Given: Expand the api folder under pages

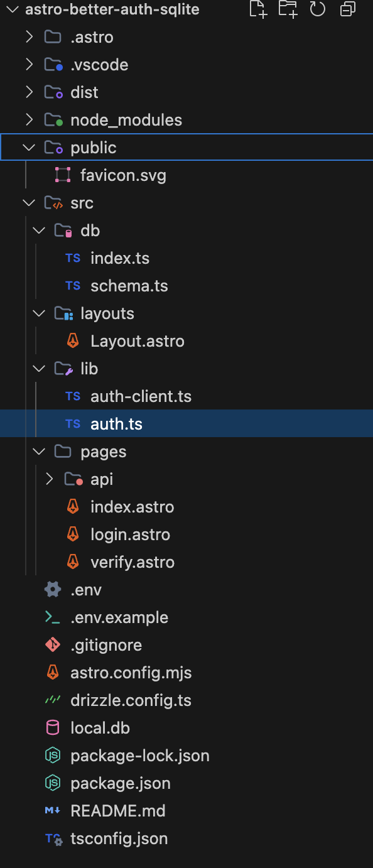Looking at the screenshot, I should [x=49, y=479].
